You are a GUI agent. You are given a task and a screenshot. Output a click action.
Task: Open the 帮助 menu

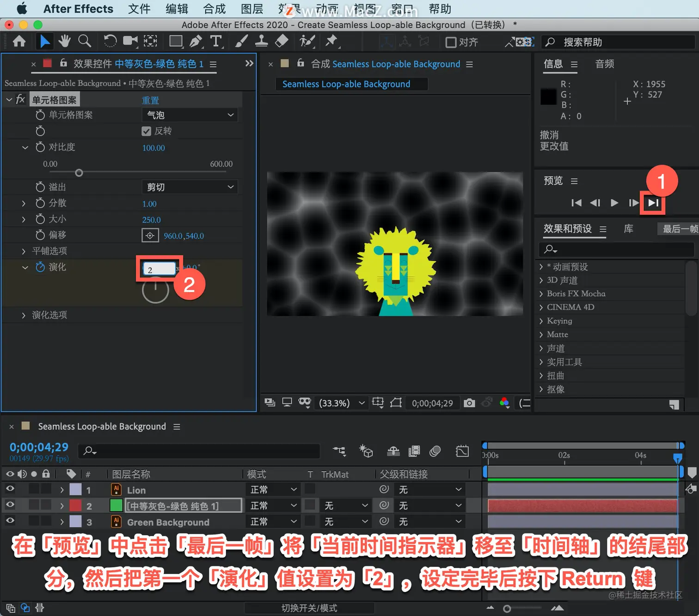[440, 9]
